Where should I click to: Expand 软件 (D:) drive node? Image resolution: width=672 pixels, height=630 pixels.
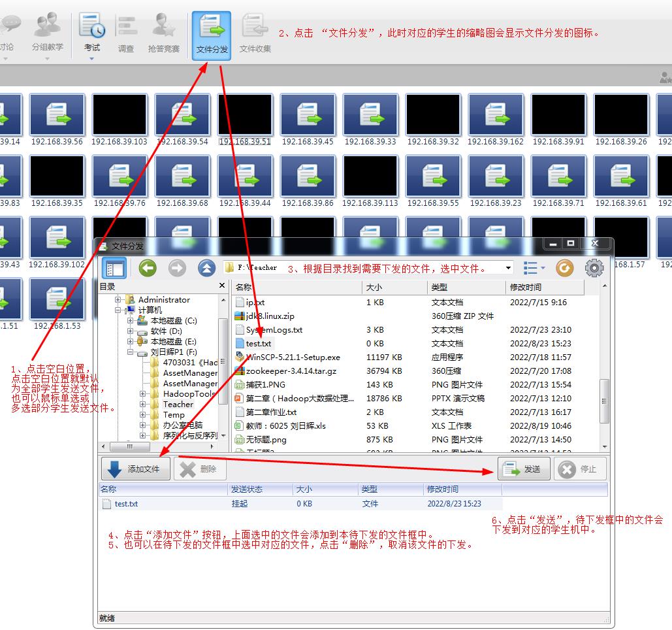(x=131, y=331)
